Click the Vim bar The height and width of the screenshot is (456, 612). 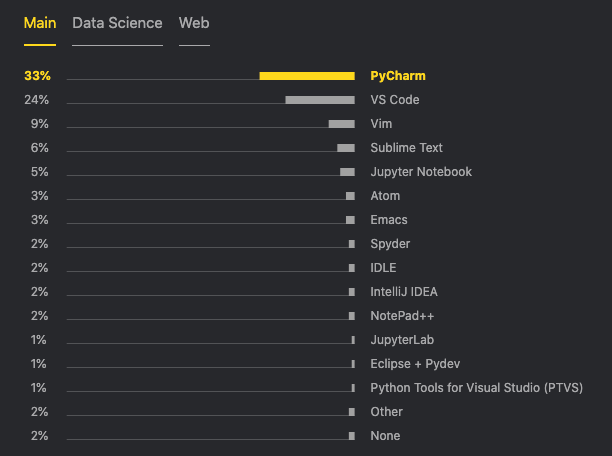tap(341, 124)
